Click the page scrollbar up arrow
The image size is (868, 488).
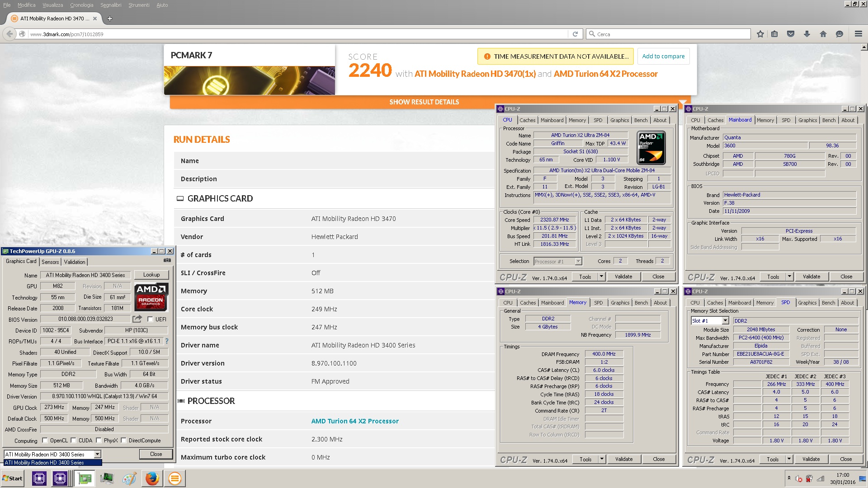(x=864, y=47)
